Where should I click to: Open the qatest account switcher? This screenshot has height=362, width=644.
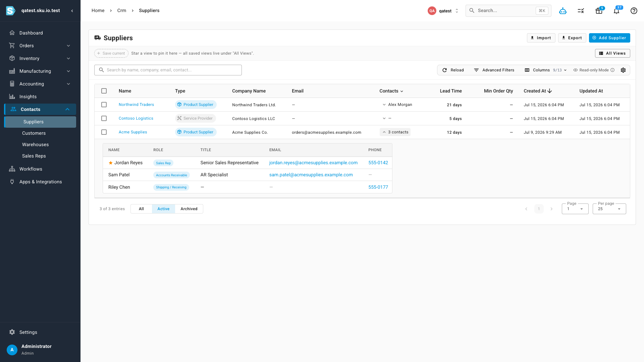[x=443, y=11]
